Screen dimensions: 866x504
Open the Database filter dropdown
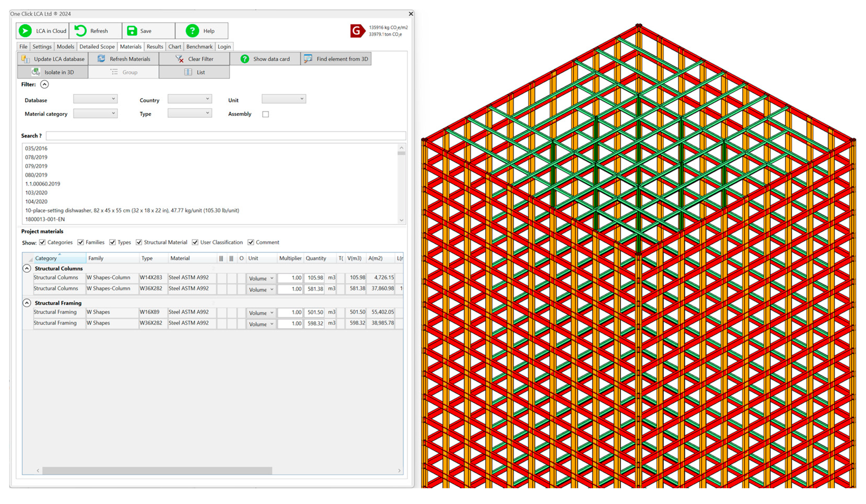[95, 99]
